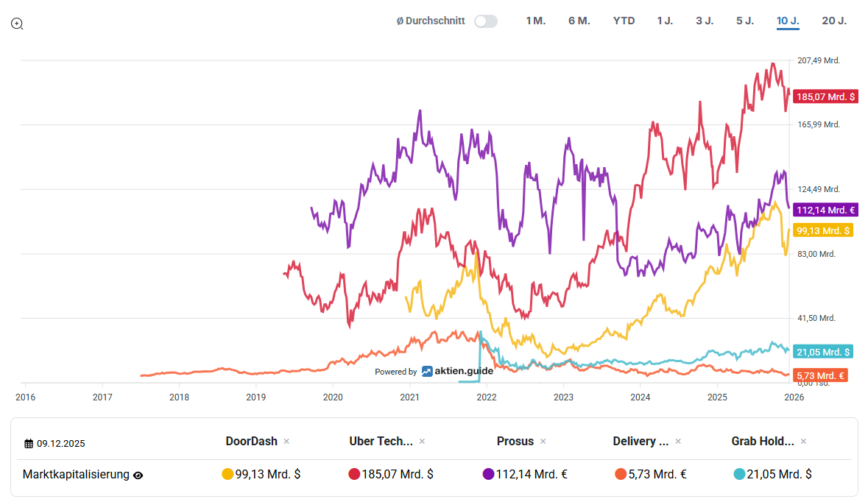Enable the Durchschnitt average switch
This screenshot has width=868, height=499.
485,21
